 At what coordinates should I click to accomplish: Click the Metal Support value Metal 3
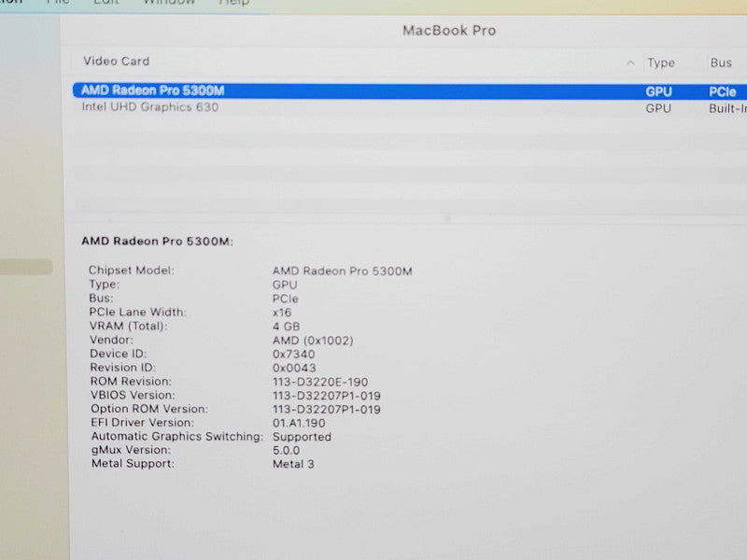point(293,464)
